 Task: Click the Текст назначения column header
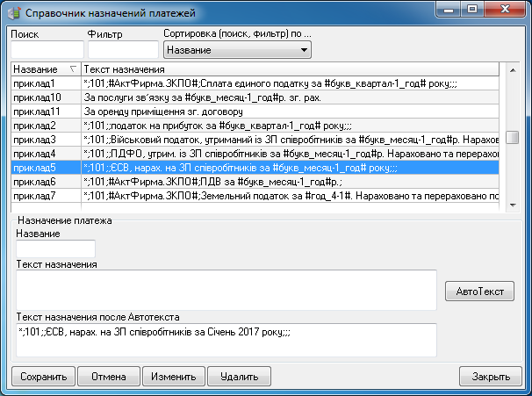pos(290,68)
